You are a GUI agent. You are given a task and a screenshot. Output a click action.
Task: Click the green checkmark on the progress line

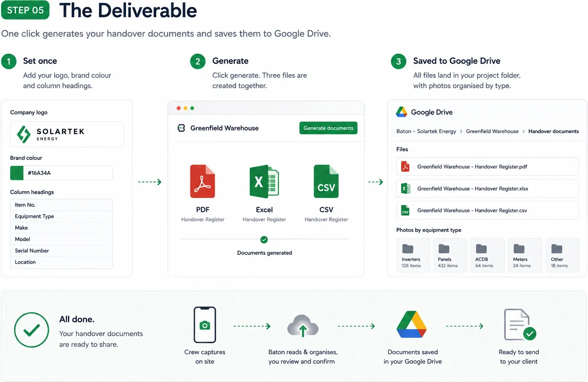(x=264, y=239)
